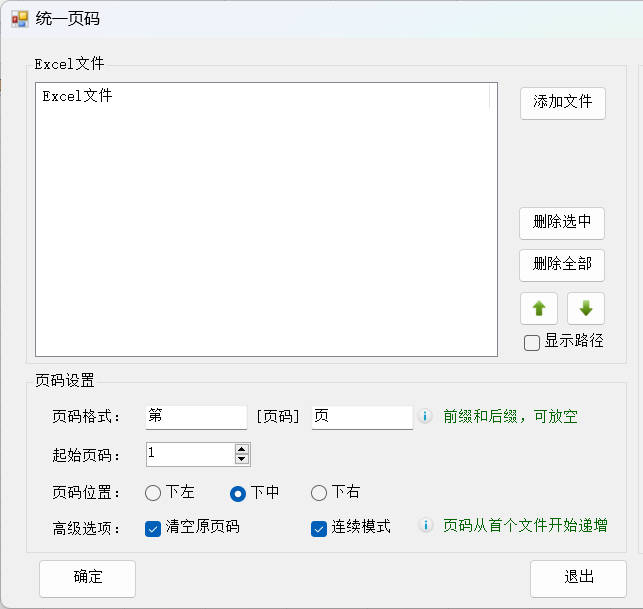This screenshot has width=643, height=609.
Task: Select the 下中 page position
Action: 238,493
